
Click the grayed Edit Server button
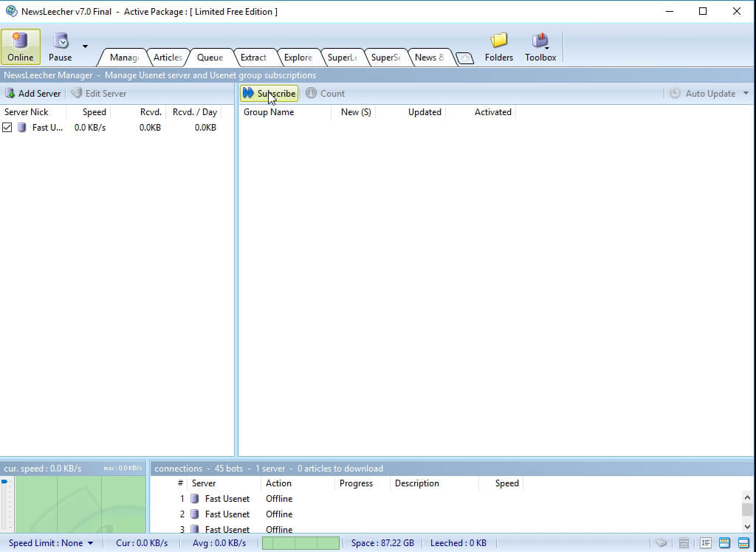[99, 94]
